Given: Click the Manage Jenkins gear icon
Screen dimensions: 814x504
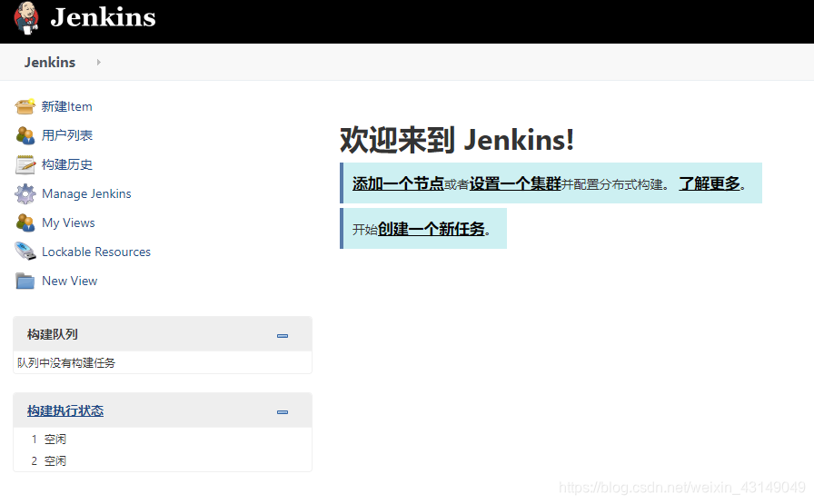Looking at the screenshot, I should pos(25,193).
